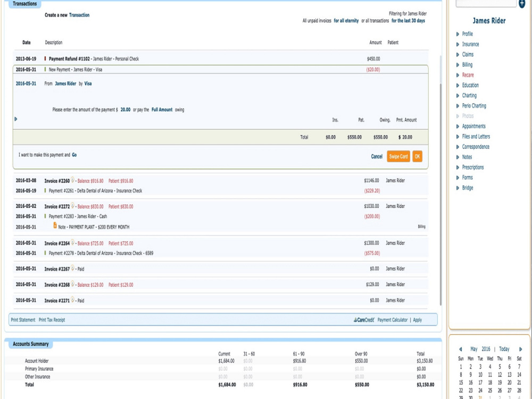Click the CareCredit logo

[364, 320]
